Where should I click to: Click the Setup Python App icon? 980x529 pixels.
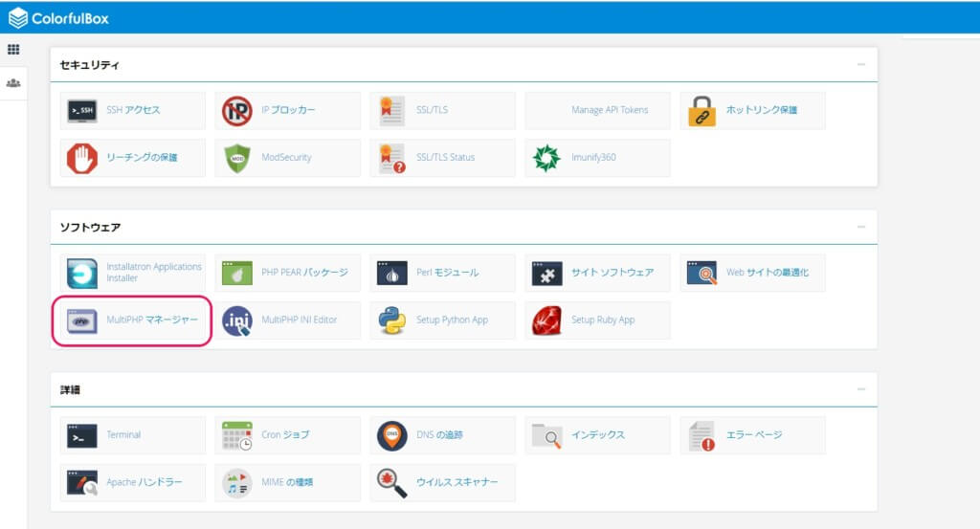click(391, 320)
